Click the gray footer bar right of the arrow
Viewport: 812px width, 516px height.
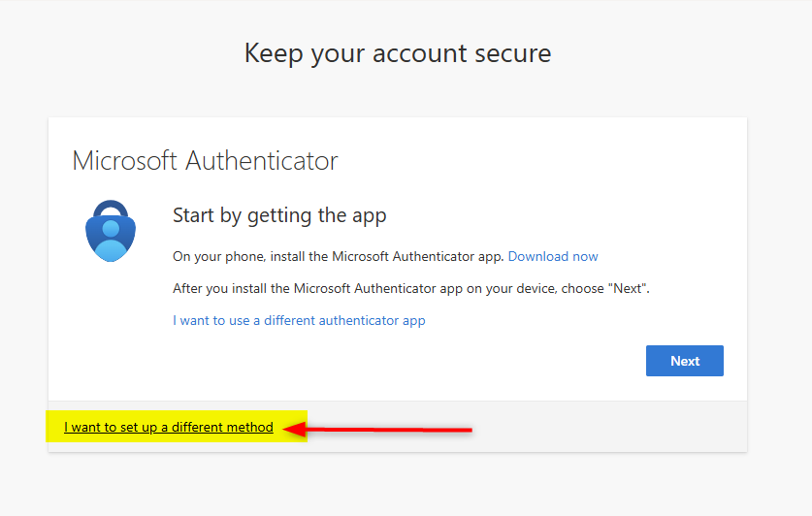[611, 427]
